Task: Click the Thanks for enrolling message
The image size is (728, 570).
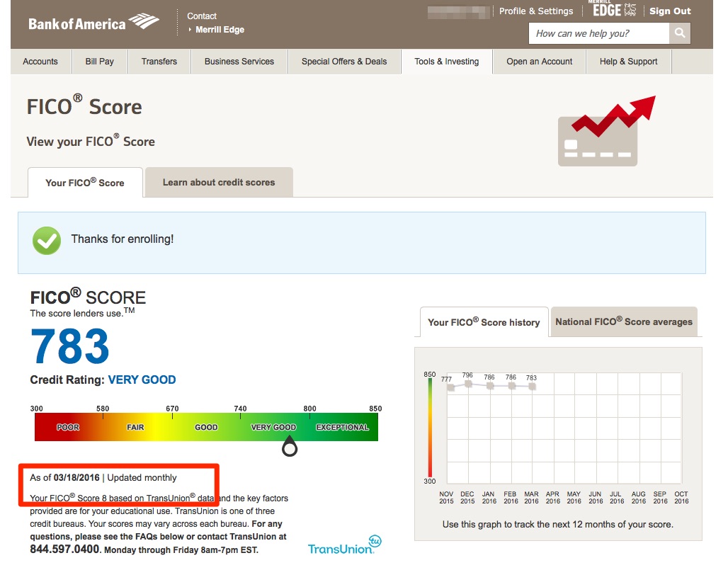Action: [x=122, y=239]
